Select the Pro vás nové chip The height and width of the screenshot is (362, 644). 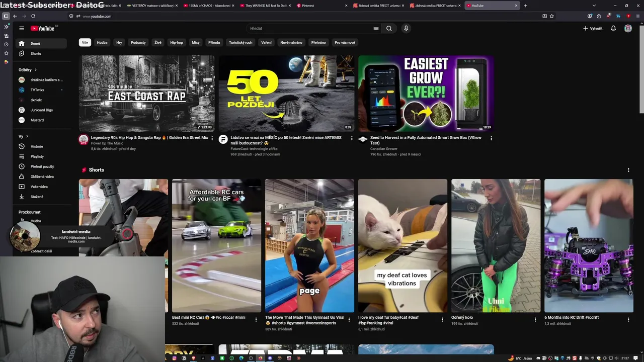345,43
